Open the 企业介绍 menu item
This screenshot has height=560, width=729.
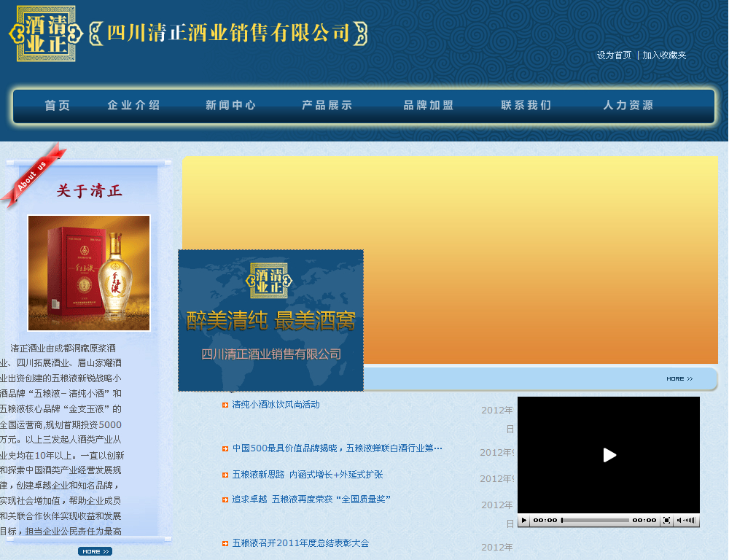tap(133, 105)
